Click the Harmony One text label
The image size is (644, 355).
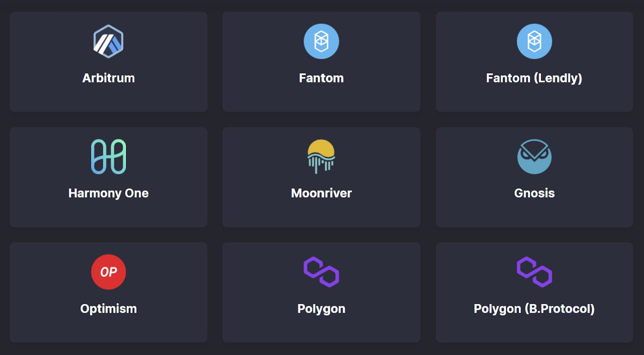(109, 193)
